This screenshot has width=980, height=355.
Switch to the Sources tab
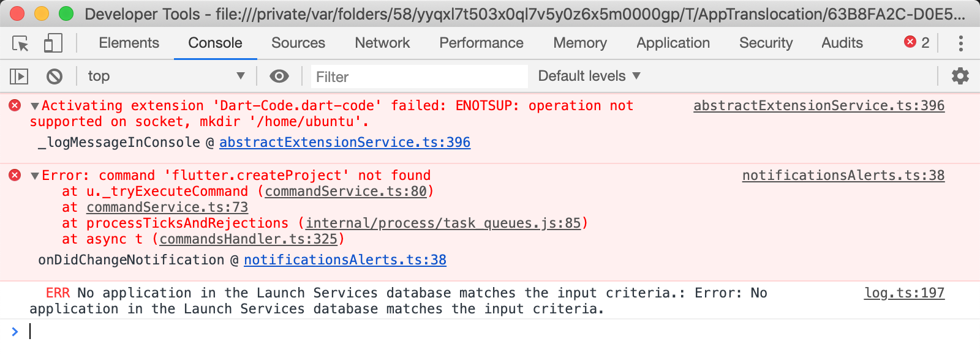point(298,43)
